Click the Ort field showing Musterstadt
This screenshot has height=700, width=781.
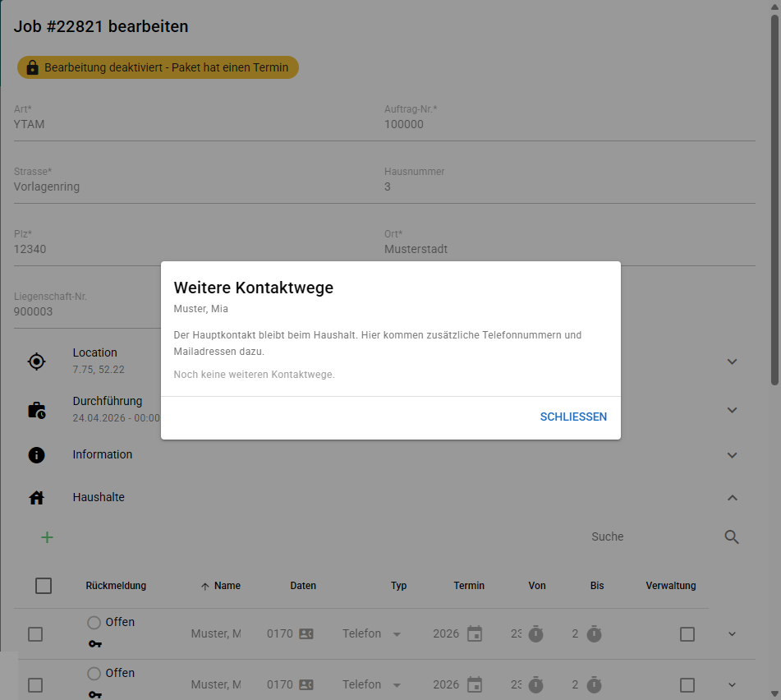pos(570,249)
